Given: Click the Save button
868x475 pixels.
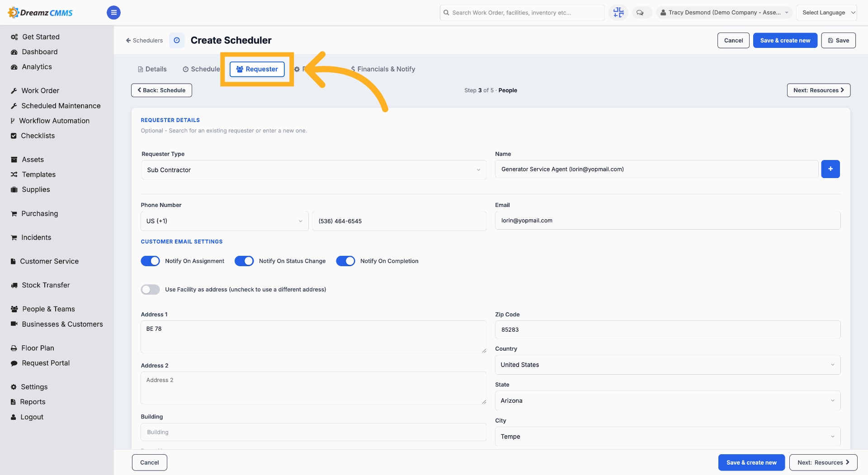Looking at the screenshot, I should click(x=838, y=40).
